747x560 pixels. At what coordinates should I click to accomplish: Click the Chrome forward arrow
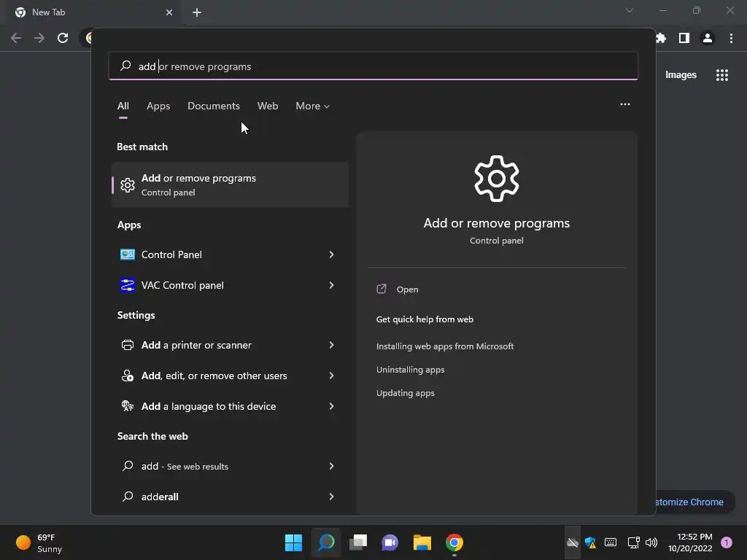[x=39, y=38]
